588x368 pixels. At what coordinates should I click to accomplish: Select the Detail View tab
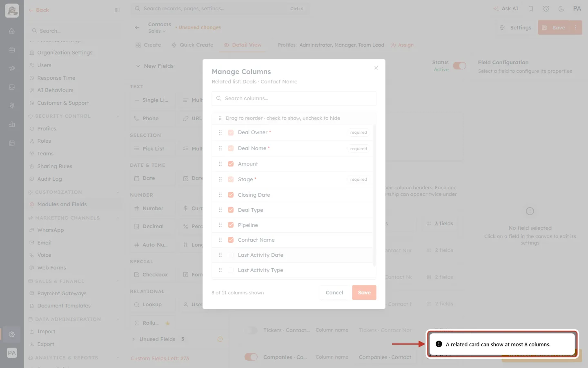243,45
